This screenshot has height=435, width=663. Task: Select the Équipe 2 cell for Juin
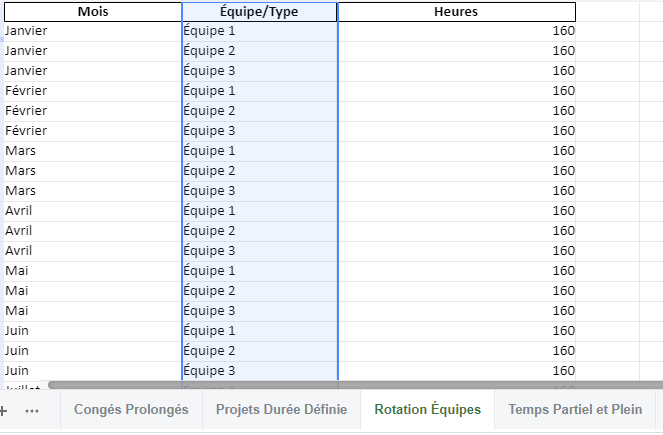[x=260, y=351]
